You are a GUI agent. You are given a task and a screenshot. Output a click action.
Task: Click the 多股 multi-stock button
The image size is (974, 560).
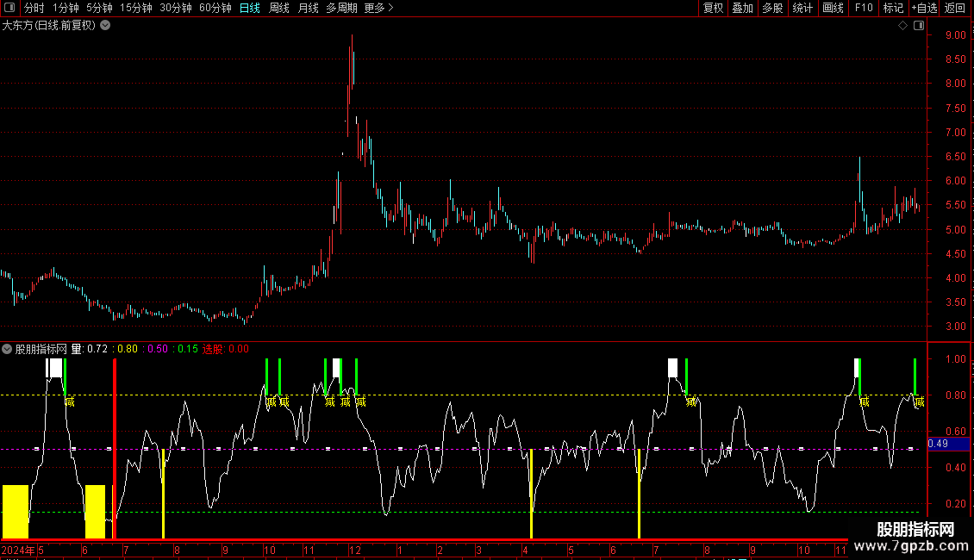pyautogui.click(x=772, y=8)
